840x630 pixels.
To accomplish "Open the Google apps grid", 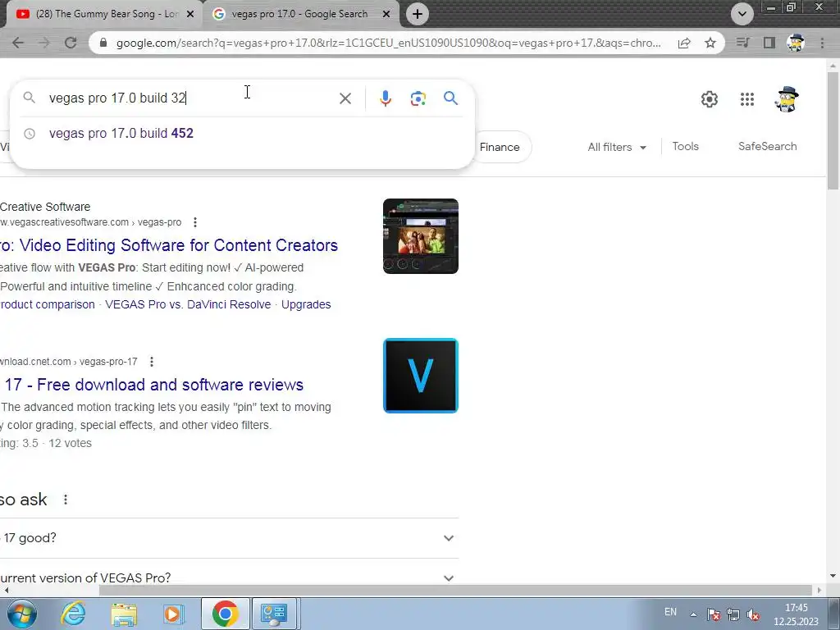I will 746,99.
